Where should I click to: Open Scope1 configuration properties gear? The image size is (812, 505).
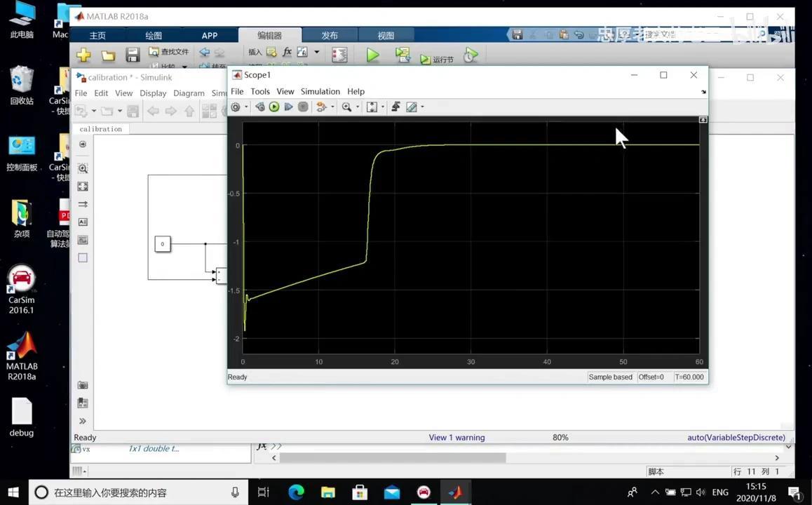236,107
